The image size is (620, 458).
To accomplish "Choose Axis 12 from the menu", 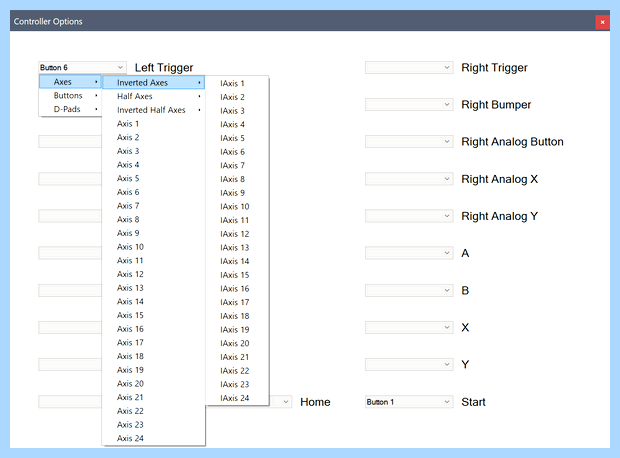I will pos(153,274).
